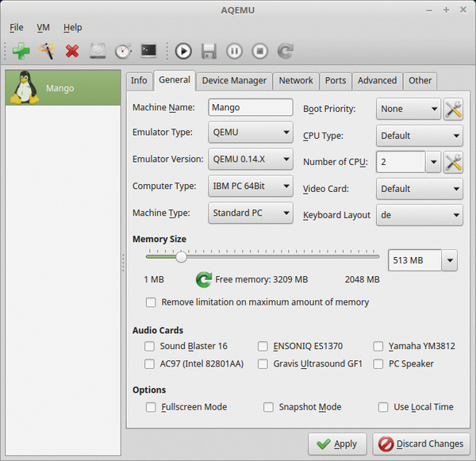Click the reset VM circular arrow icon
Viewport: 476px width, 461px height.
[x=285, y=51]
